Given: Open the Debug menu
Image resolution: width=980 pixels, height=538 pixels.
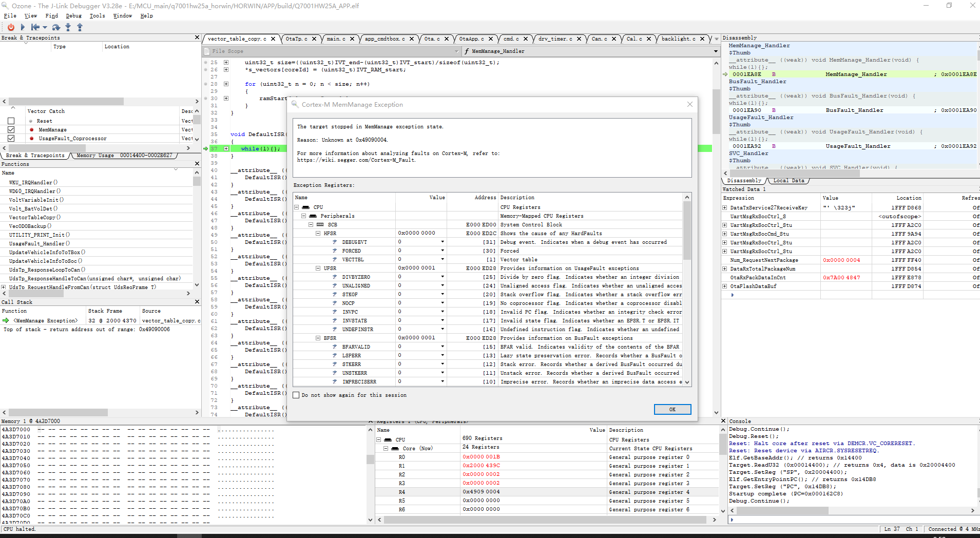Looking at the screenshot, I should [73, 16].
